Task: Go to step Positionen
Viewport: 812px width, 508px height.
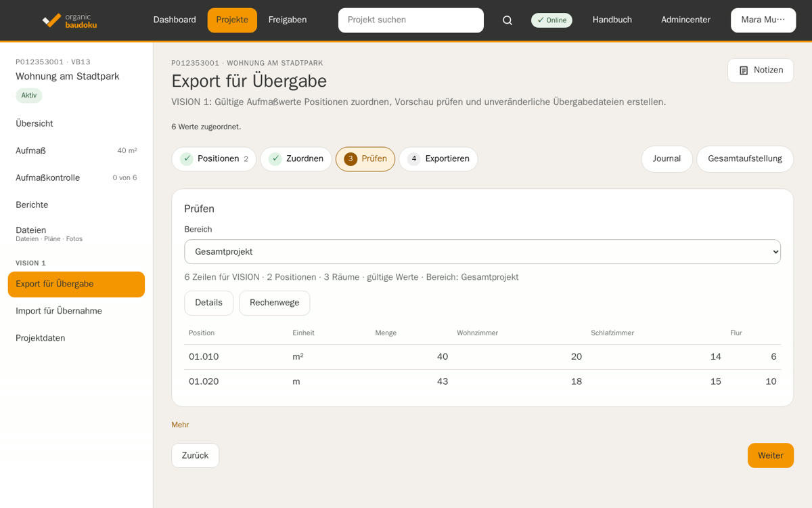Action: (x=215, y=159)
